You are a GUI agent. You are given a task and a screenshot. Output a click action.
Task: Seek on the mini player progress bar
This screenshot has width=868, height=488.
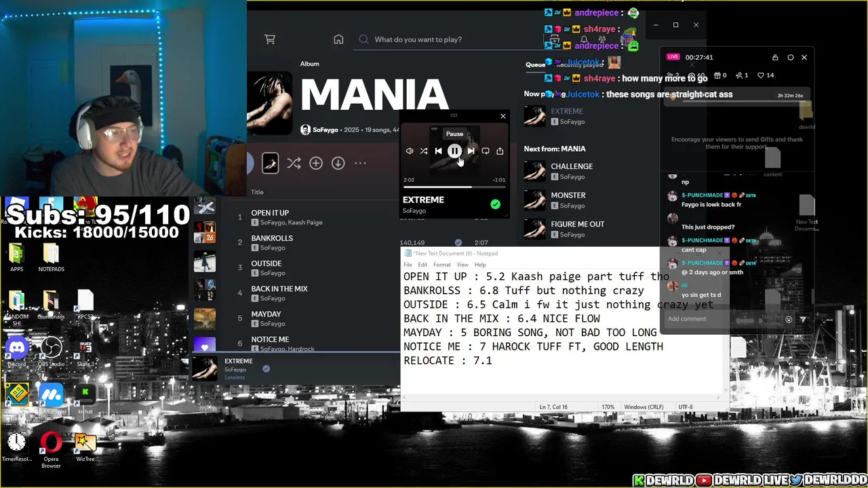(454, 186)
